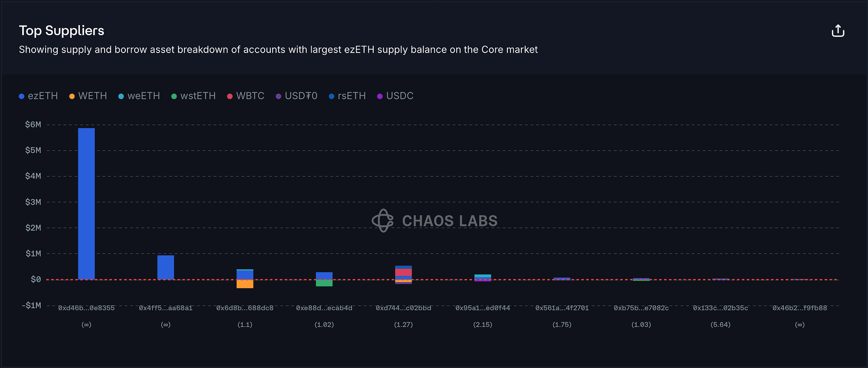Image resolution: width=868 pixels, height=368 pixels.
Task: Click address label 0x561a...4f2701
Action: (562, 308)
